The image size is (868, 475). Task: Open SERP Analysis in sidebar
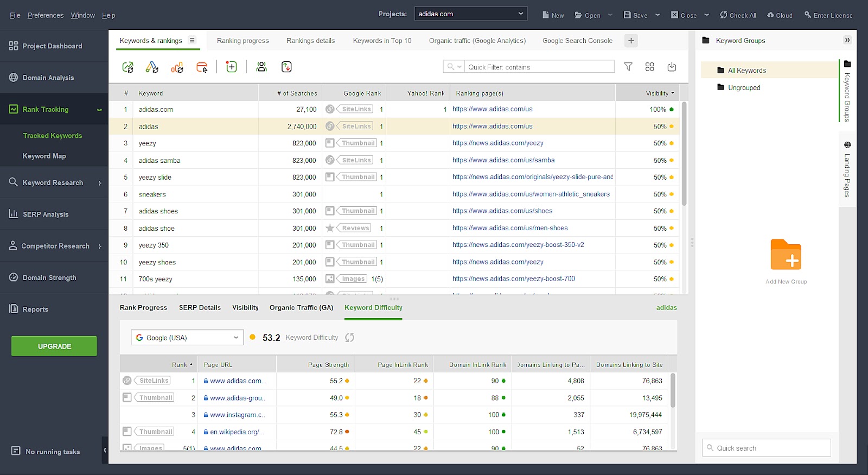tap(46, 214)
